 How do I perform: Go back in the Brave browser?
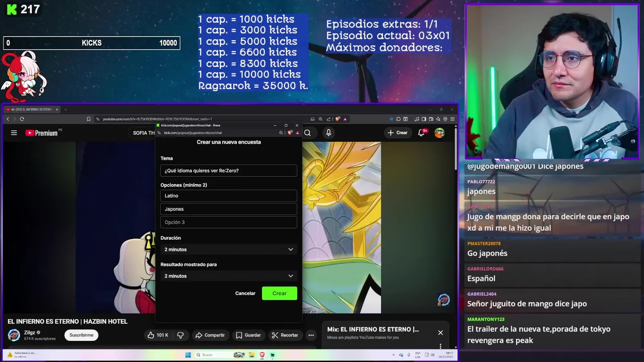[8, 119]
